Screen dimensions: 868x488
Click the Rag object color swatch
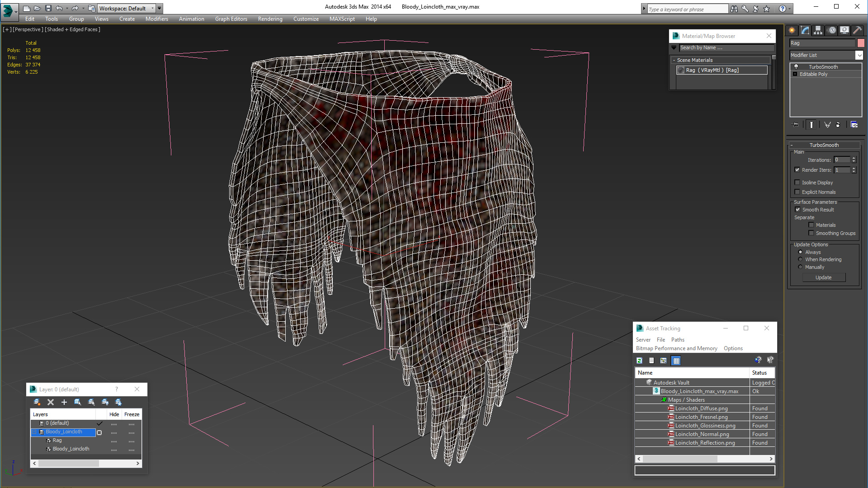861,43
